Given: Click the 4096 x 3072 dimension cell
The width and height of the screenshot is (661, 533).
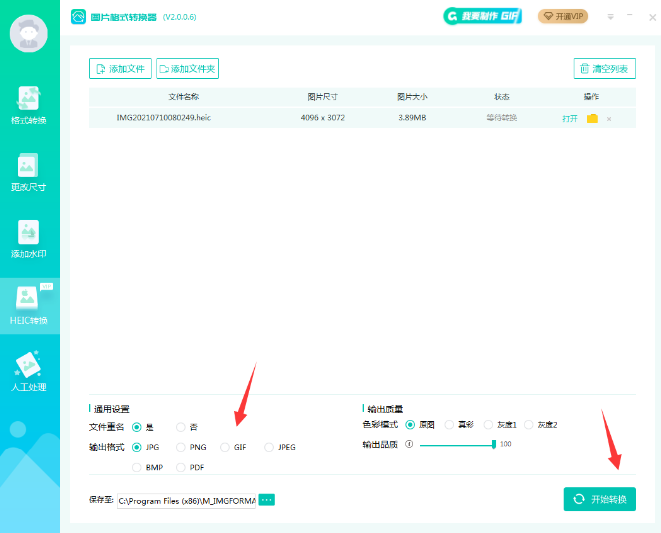Looking at the screenshot, I should pyautogui.click(x=322, y=118).
